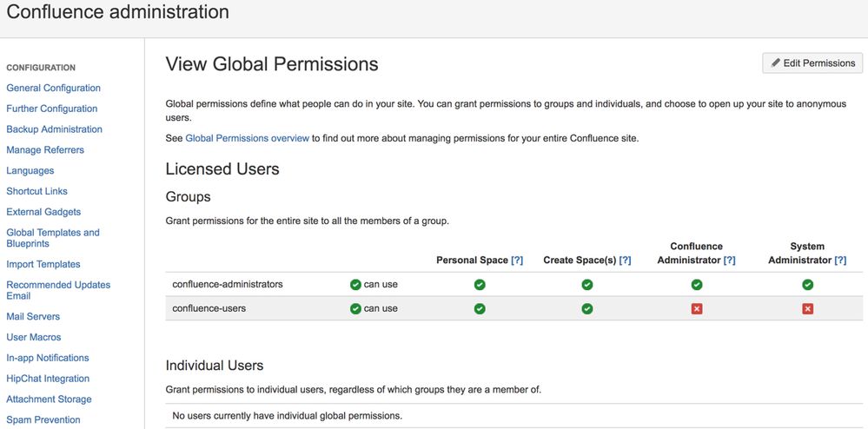
Task: Open help [?] next to Create Space(s)
Action: (625, 261)
